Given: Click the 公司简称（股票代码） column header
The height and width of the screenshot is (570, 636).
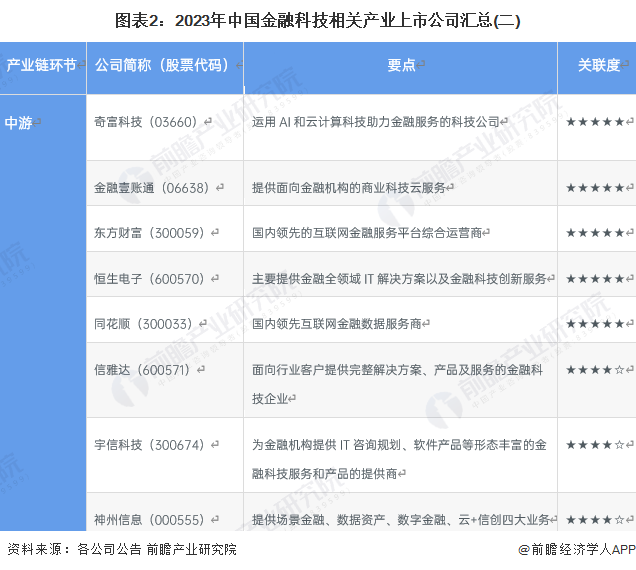Looking at the screenshot, I should pyautogui.click(x=163, y=65).
